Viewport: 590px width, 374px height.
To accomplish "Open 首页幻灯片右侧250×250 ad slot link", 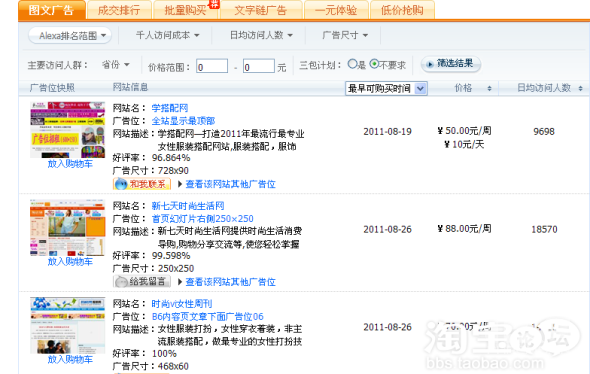I will (202, 219).
